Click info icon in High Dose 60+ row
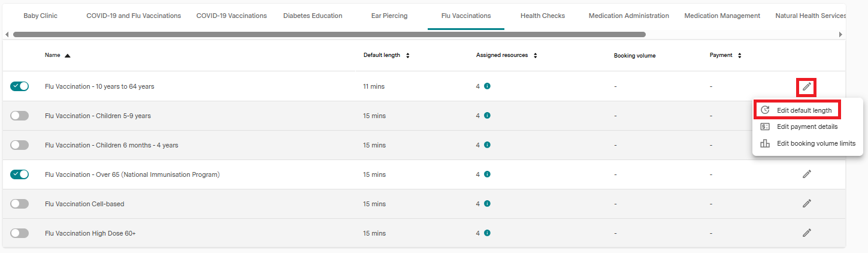 click(487, 233)
